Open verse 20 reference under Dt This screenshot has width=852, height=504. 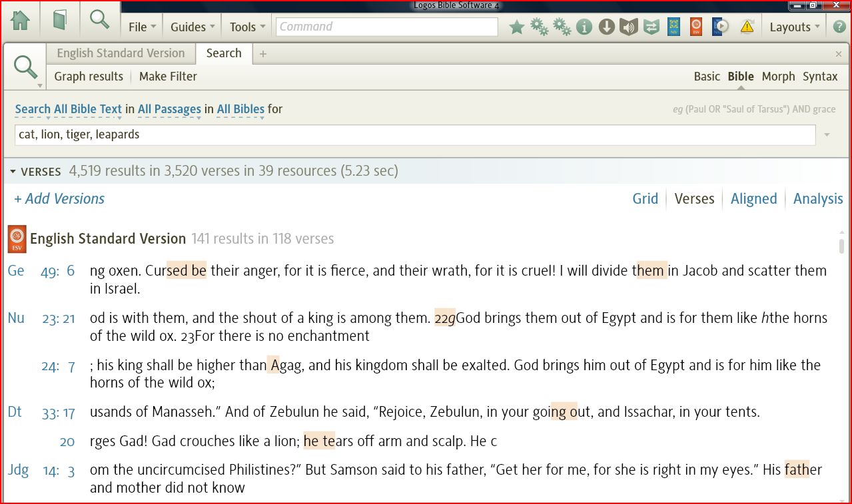point(67,441)
